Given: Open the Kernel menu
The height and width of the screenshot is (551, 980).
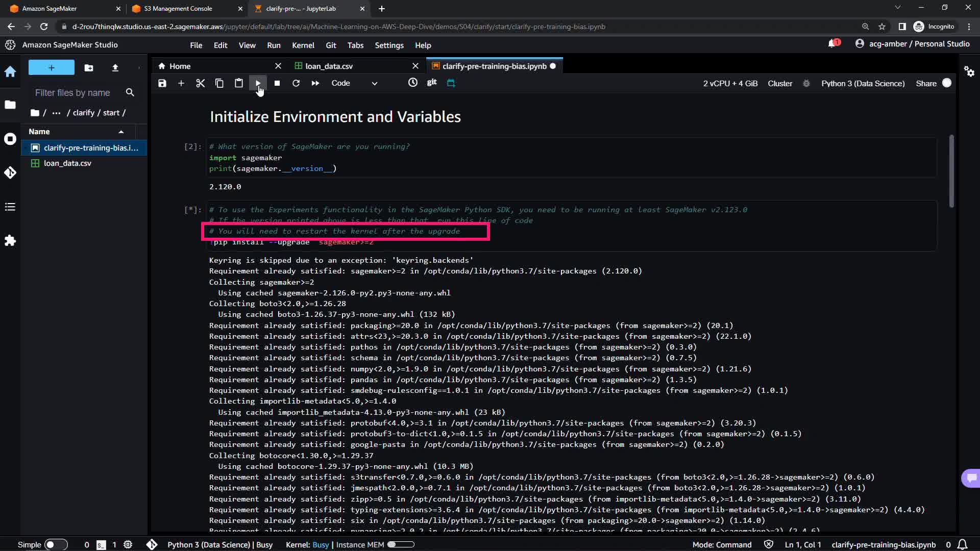Looking at the screenshot, I should coord(303,45).
